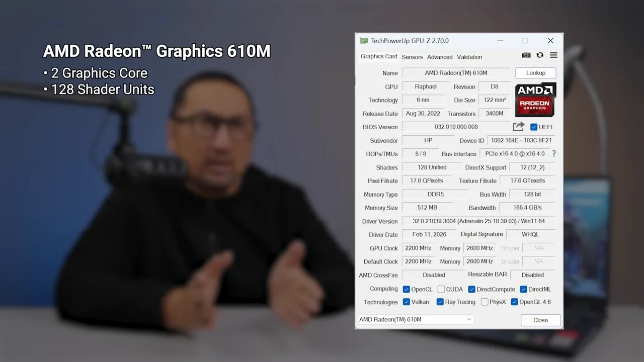Toggle the OpenGL 4.6 checkbox
644x362 pixels.
pos(514,302)
